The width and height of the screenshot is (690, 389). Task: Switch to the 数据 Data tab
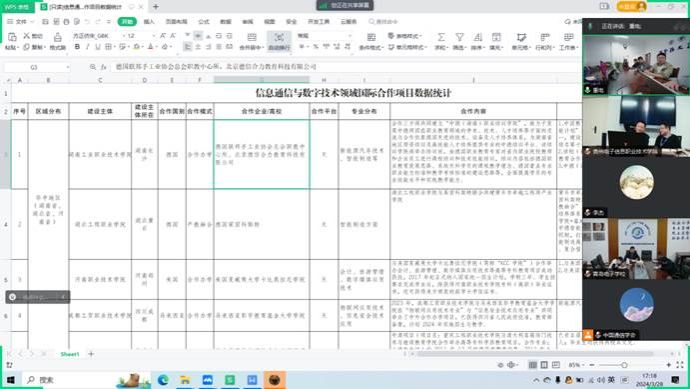pos(226,22)
